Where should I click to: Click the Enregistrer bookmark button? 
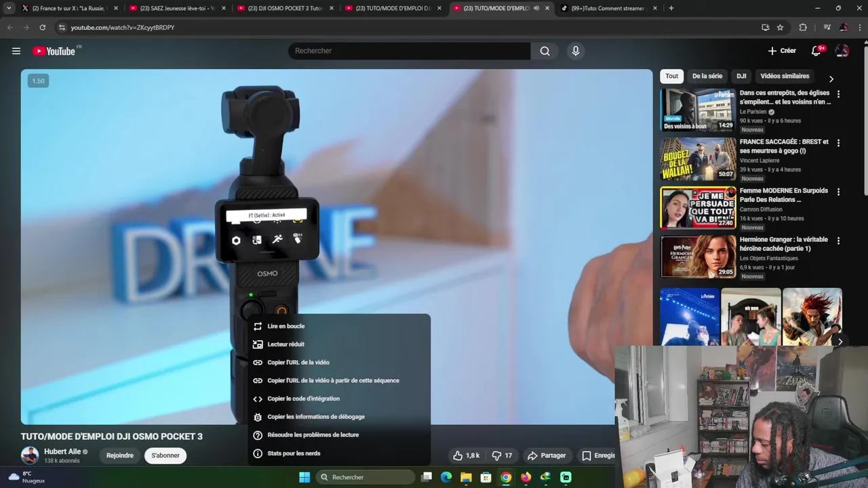(x=598, y=455)
